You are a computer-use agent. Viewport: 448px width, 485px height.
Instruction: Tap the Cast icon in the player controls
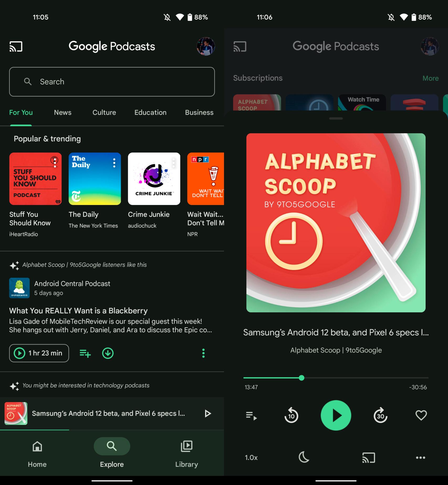point(368,458)
